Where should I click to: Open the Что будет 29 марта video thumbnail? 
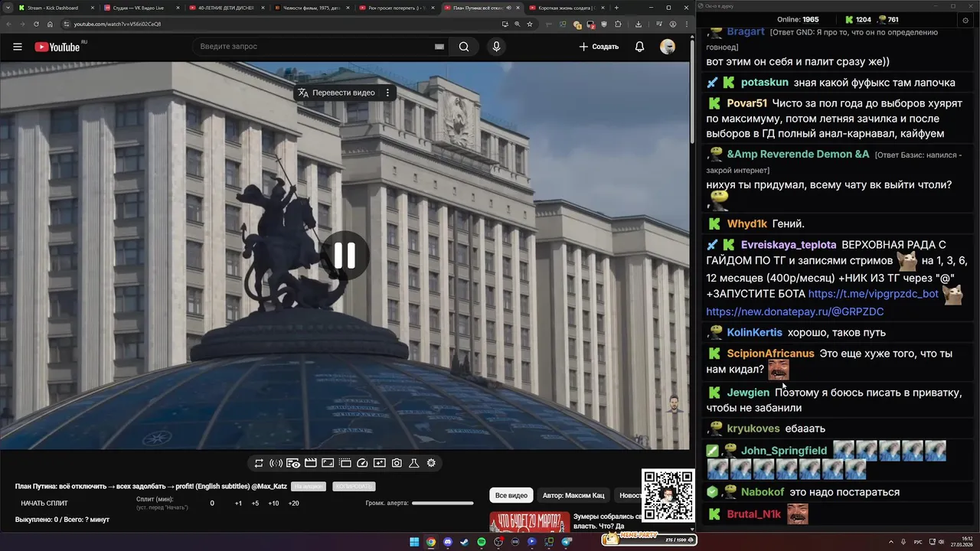(x=530, y=522)
